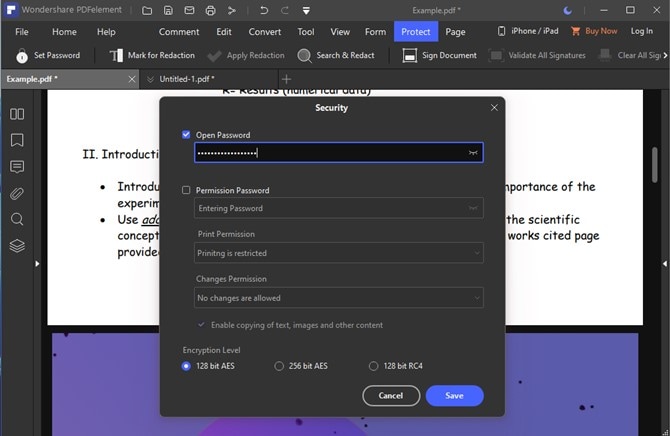This screenshot has width=670, height=436.
Task: Click iPhone / iPad device link
Action: pos(528,31)
